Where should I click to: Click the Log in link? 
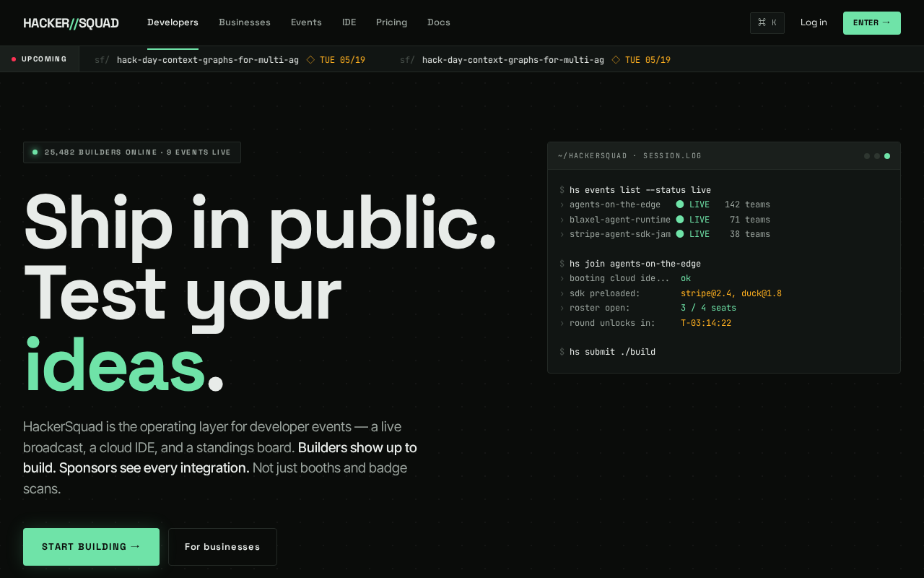tap(814, 22)
